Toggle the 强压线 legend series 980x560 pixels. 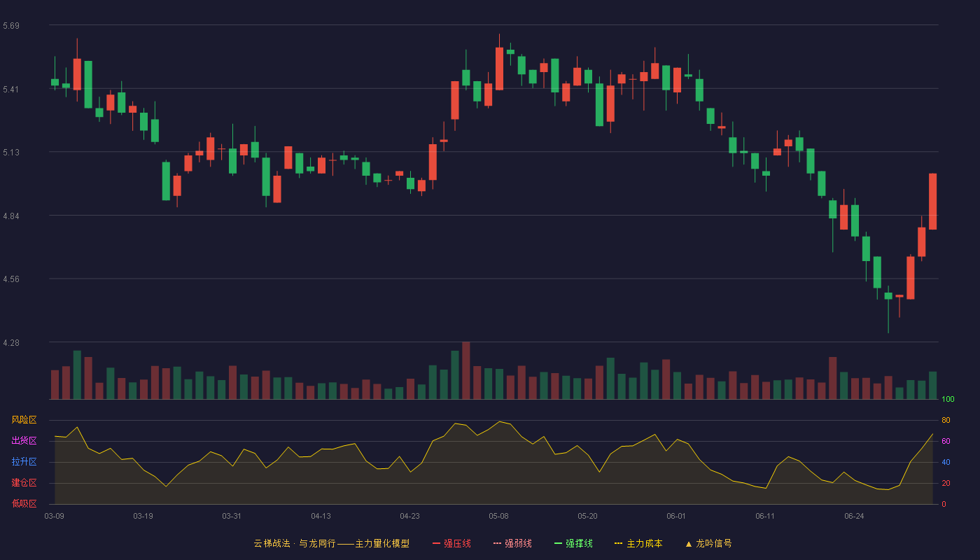pos(451,543)
